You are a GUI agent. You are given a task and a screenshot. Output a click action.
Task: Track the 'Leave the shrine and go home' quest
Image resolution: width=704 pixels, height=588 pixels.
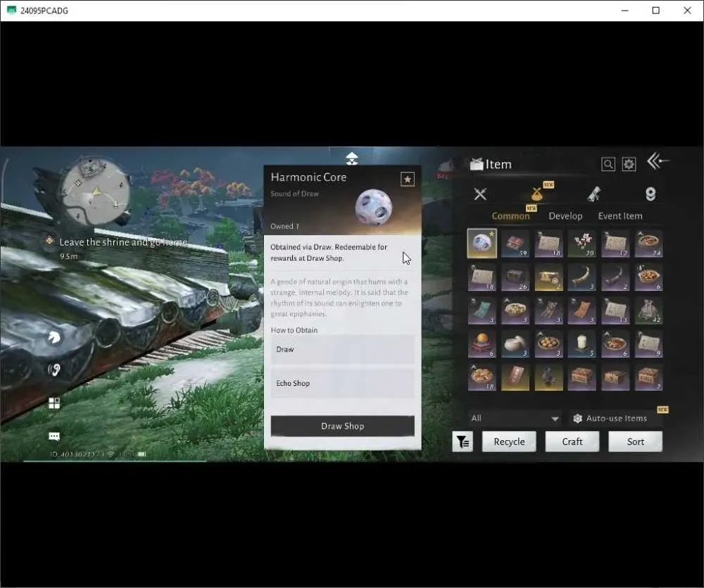(x=123, y=242)
